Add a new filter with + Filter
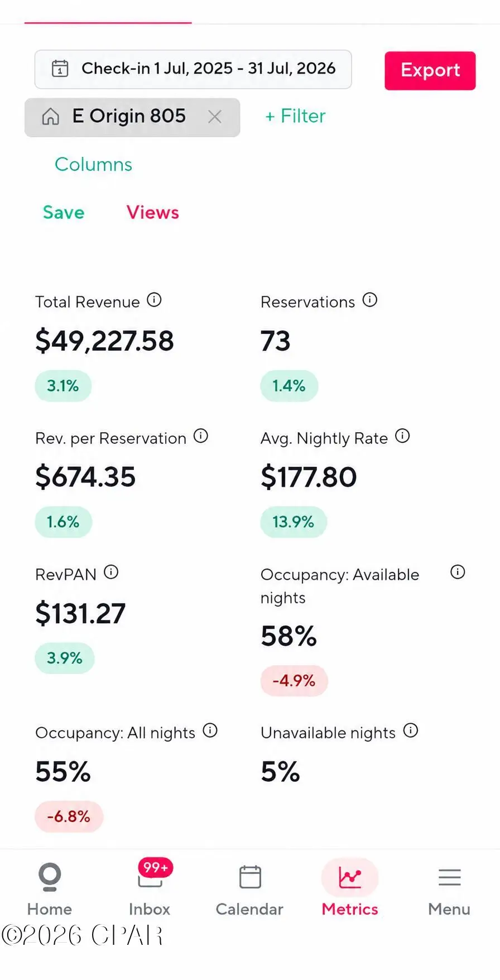This screenshot has width=500, height=980. coord(295,116)
